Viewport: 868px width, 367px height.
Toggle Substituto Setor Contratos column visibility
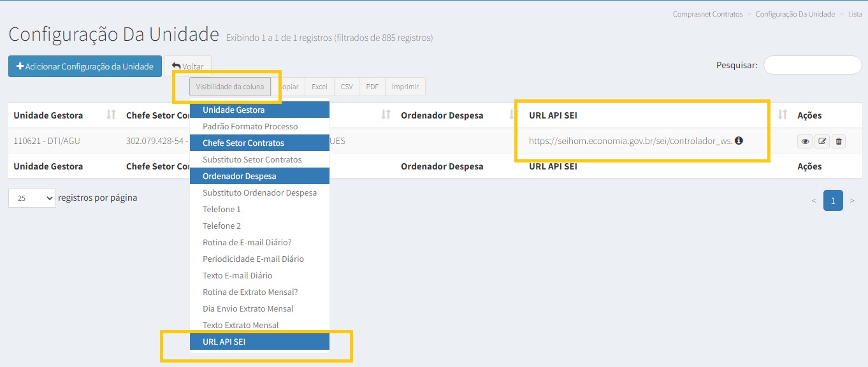[x=259, y=159]
